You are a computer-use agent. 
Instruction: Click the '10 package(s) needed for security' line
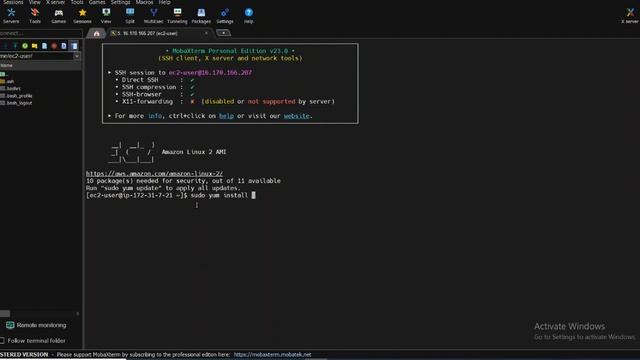(183, 181)
